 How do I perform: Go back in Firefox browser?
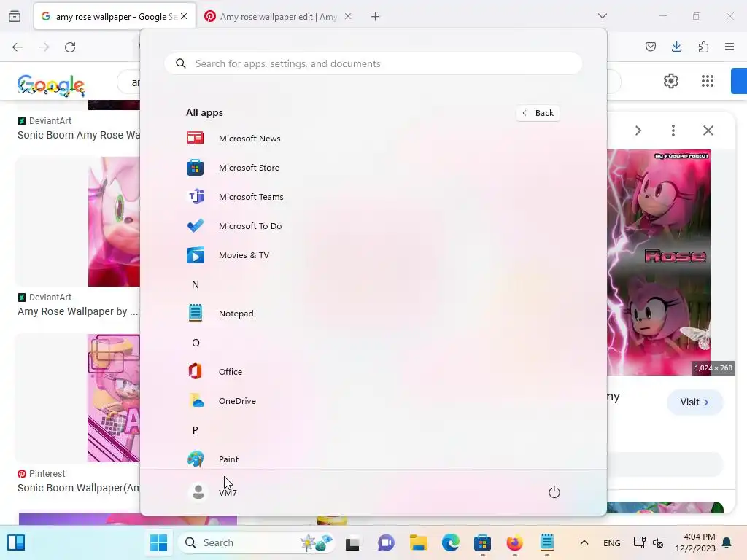coord(18,47)
